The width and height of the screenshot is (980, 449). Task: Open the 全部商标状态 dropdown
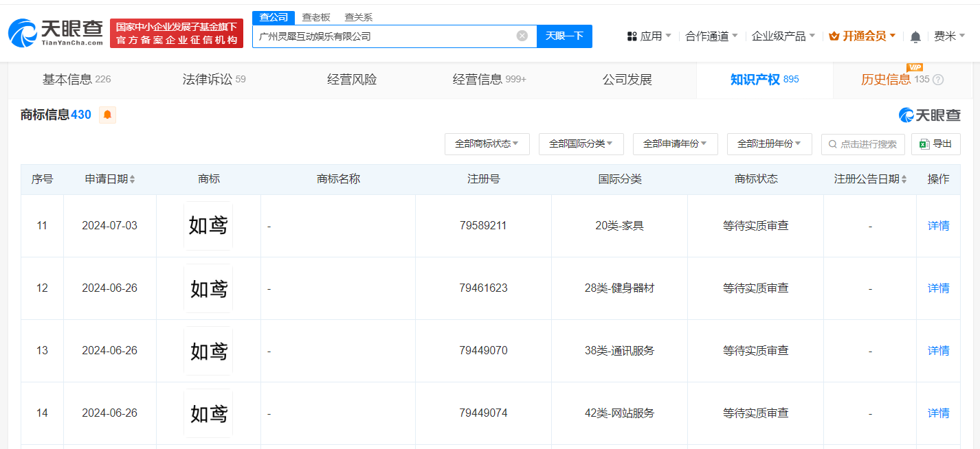point(487,144)
